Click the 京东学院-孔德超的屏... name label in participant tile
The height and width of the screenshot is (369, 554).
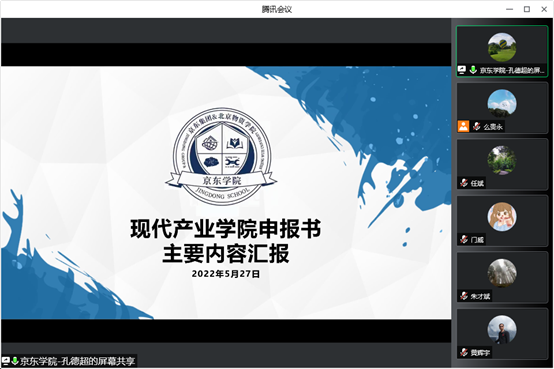(512, 70)
